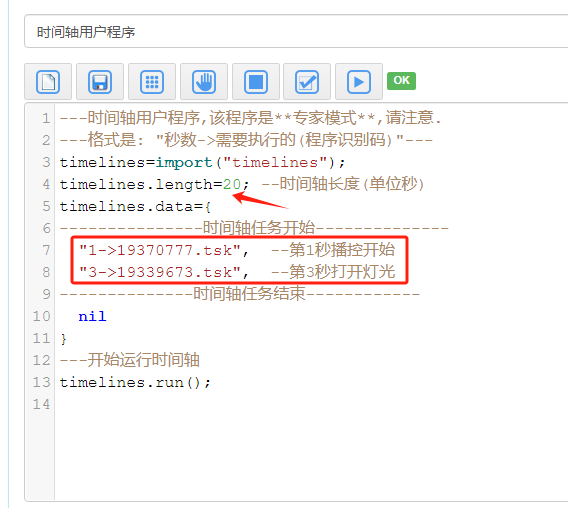Click the green OK status badge
This screenshot has width=568, height=508.
tap(401, 80)
